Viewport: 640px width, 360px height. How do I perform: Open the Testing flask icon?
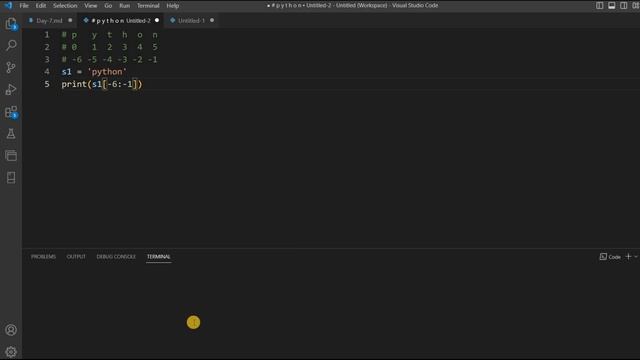click(11, 133)
